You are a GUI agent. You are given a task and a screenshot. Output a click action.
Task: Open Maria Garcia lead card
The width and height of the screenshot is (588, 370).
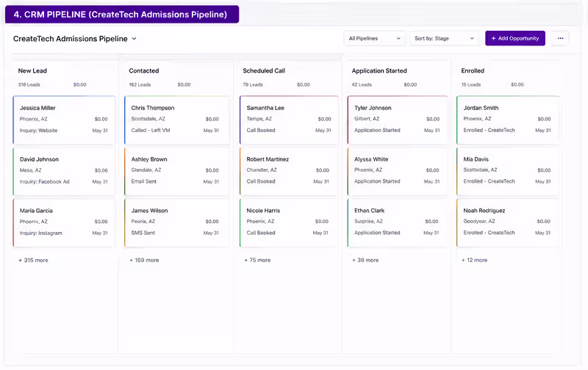pos(64,222)
